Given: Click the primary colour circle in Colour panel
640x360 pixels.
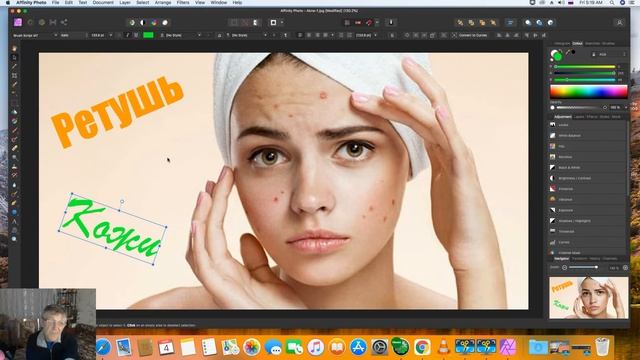Looking at the screenshot, I should coord(558,56).
